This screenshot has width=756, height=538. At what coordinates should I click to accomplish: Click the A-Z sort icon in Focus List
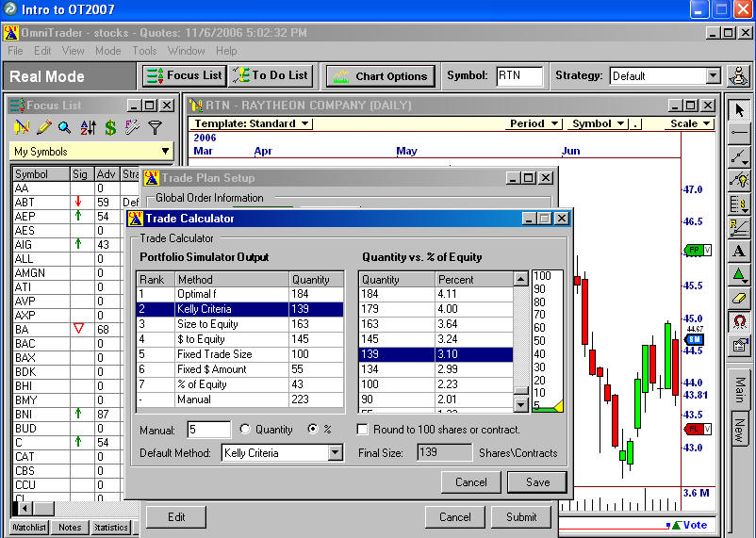(89, 127)
